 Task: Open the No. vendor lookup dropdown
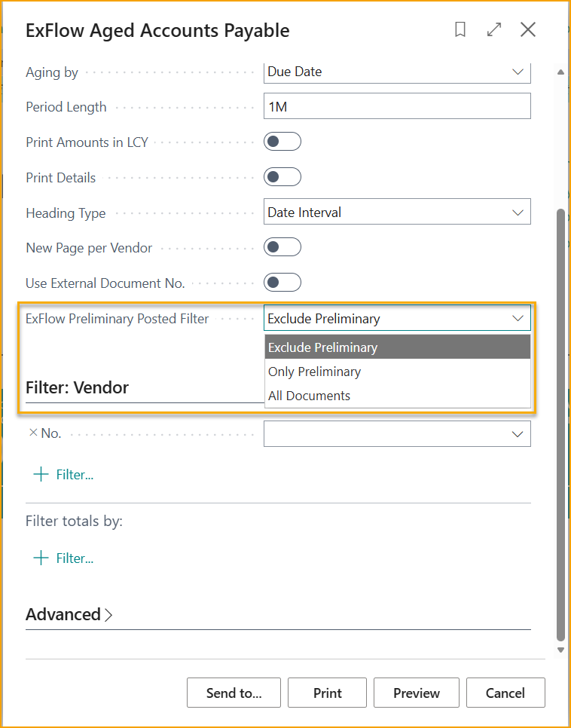point(518,433)
